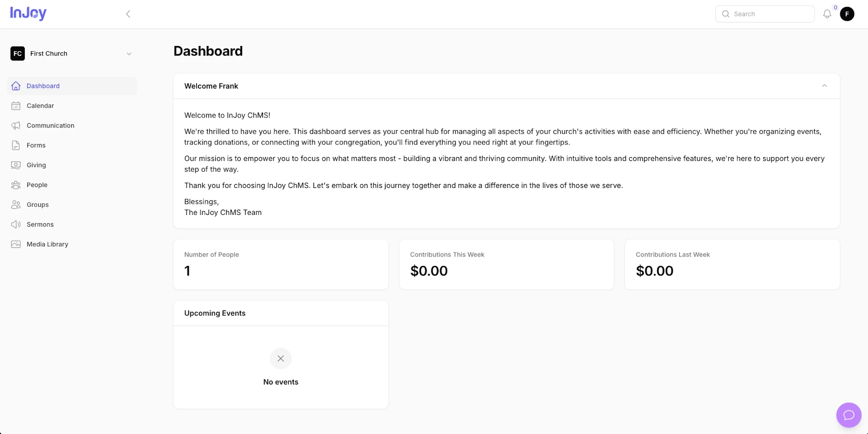The height and width of the screenshot is (434, 868).
Task: Open the Sermons speaker icon
Action: (16, 224)
